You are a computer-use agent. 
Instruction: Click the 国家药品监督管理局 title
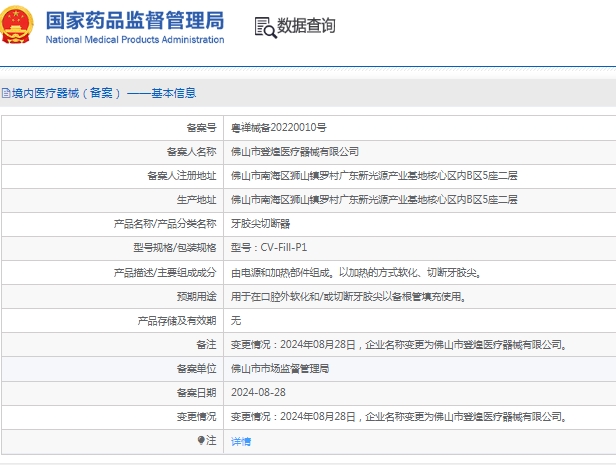(x=135, y=20)
